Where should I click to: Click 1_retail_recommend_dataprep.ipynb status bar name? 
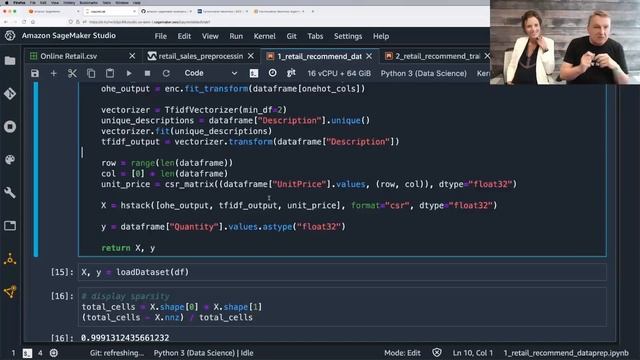click(566, 353)
